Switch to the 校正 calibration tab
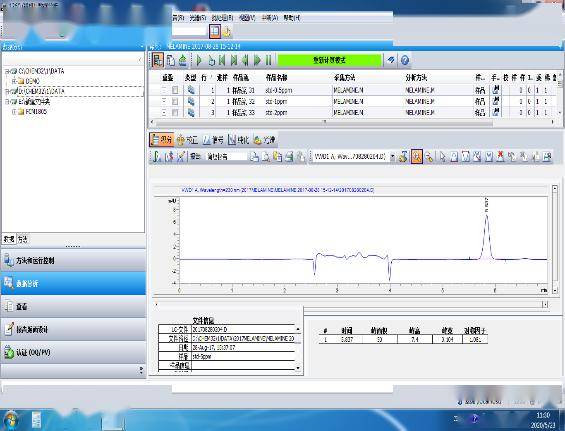Screen dimensions: 565x431 click(x=188, y=140)
